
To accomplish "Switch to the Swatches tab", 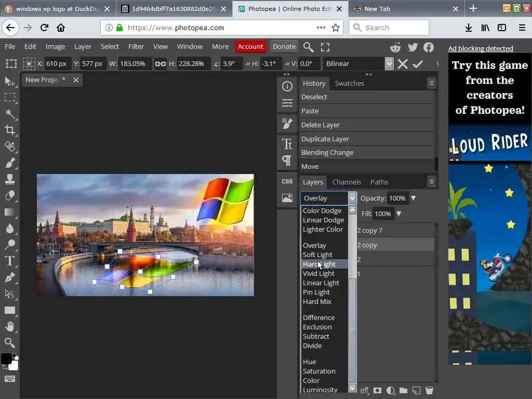I will [x=350, y=84].
